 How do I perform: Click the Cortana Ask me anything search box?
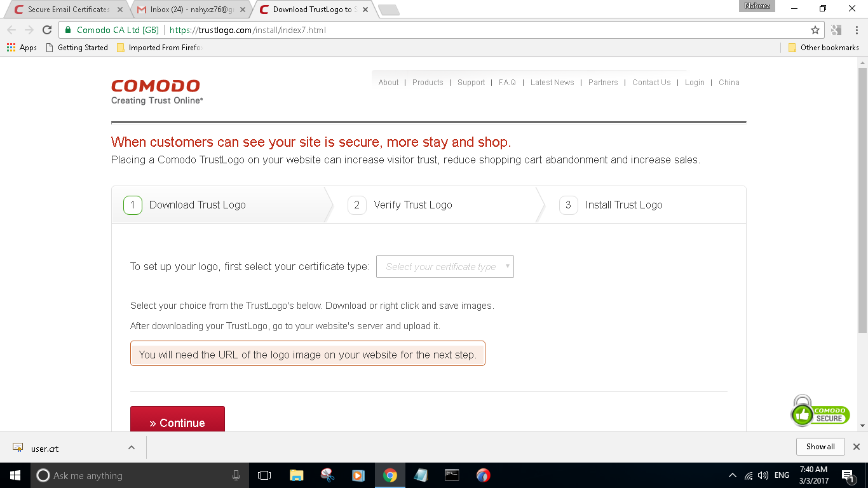pyautogui.click(x=140, y=475)
